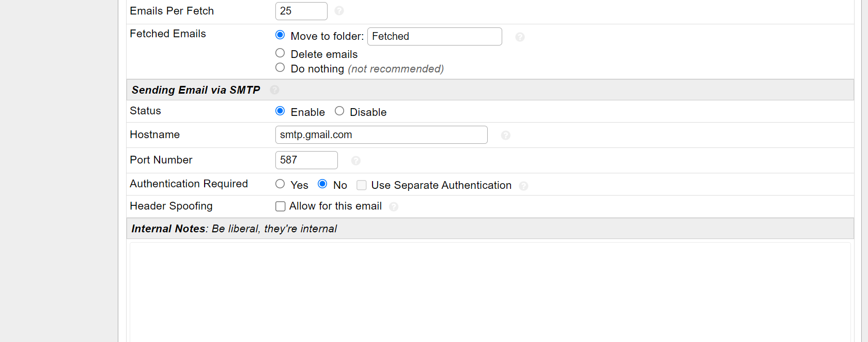
Task: Enable SMTP status radio button
Action: point(280,111)
